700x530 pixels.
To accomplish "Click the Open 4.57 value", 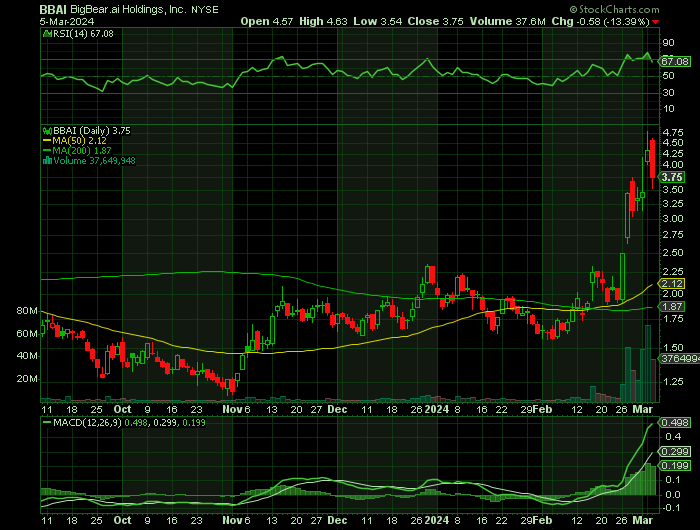I will pos(267,21).
